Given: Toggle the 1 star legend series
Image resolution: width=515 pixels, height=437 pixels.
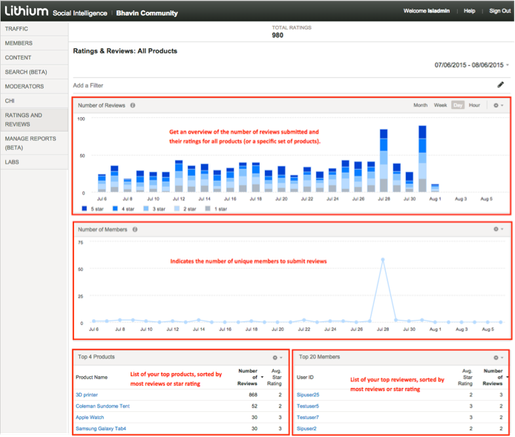Looking at the screenshot, I should (216, 209).
